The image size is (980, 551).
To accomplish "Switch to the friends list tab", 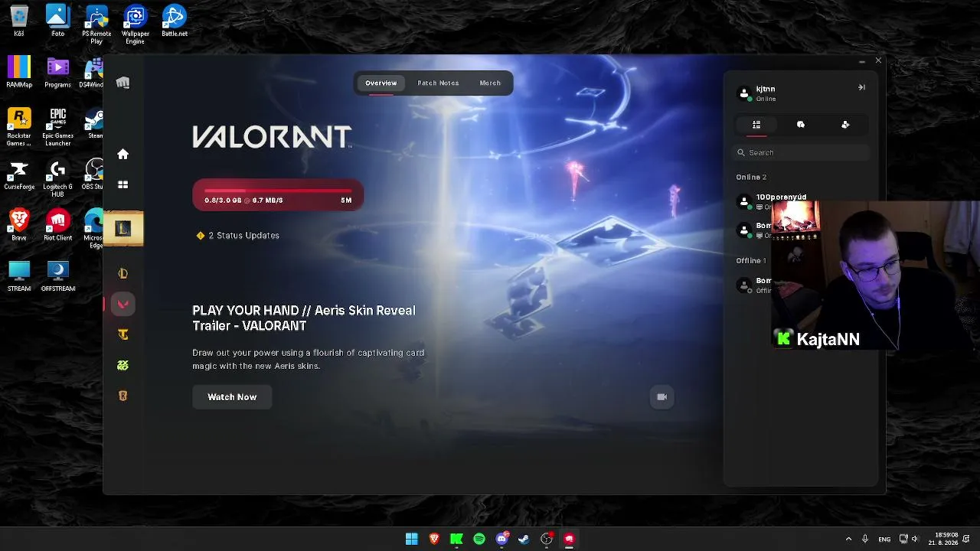I will tap(756, 125).
